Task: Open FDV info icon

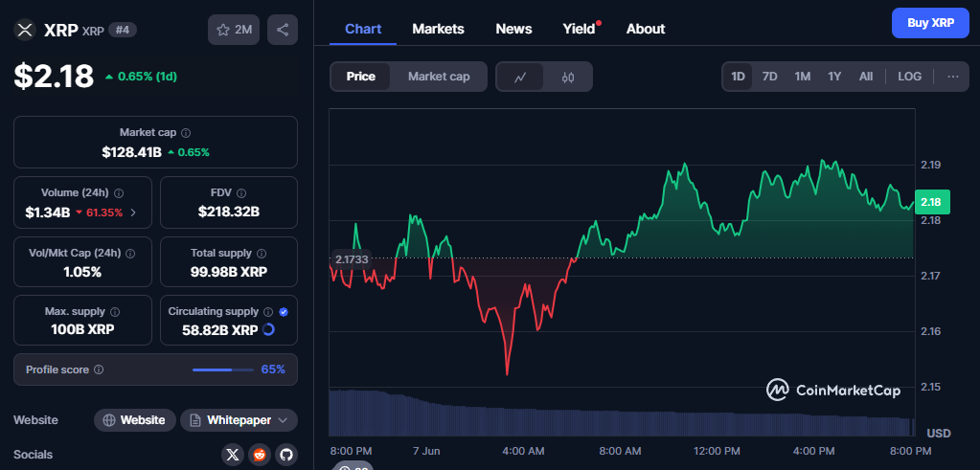Action: [241, 193]
